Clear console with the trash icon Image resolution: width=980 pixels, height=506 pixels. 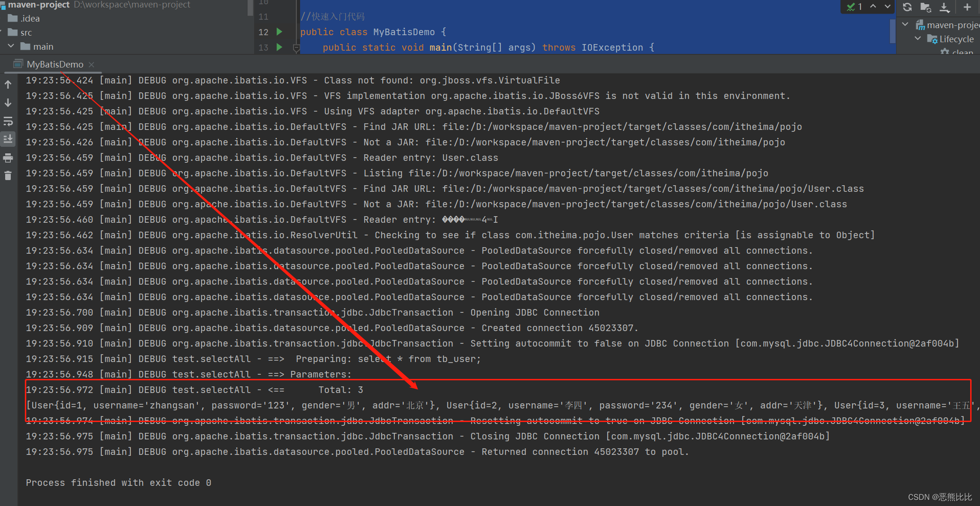(x=8, y=176)
